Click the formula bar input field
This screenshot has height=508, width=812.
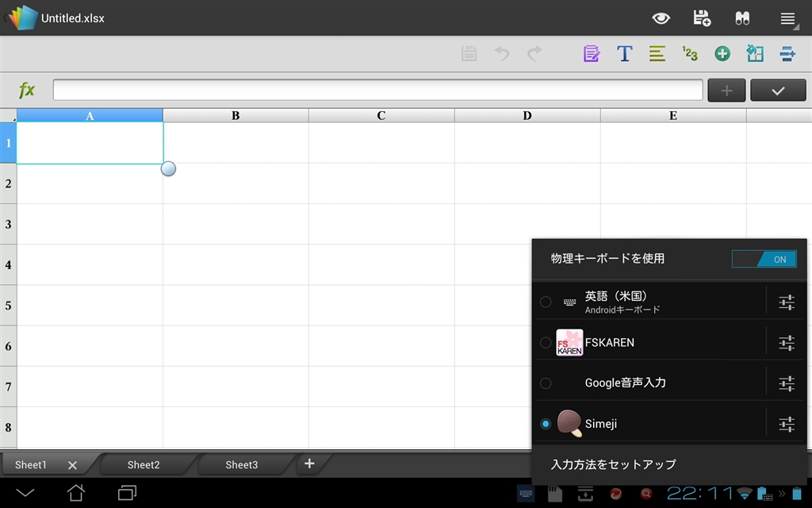[377, 90]
